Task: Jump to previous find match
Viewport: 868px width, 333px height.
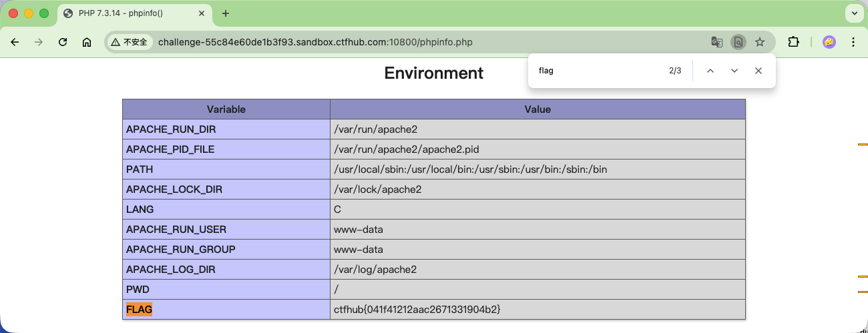Action: [710, 71]
